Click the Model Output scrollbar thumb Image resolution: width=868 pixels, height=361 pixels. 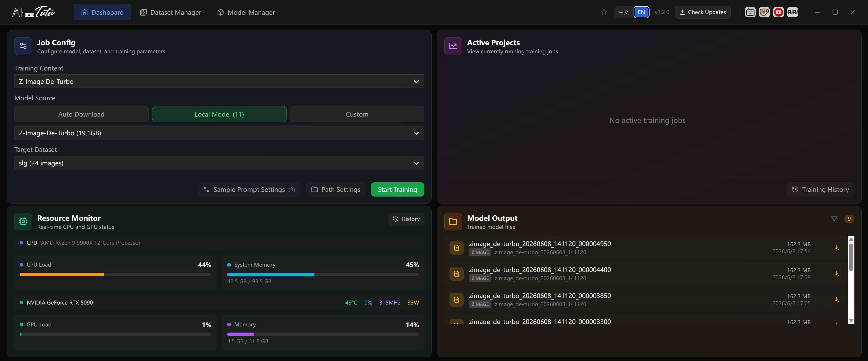[x=851, y=257]
